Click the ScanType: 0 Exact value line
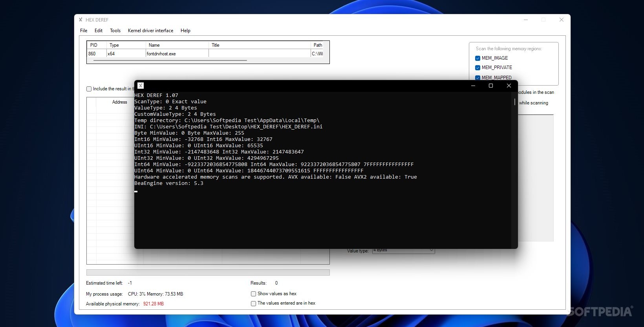 (x=170, y=102)
